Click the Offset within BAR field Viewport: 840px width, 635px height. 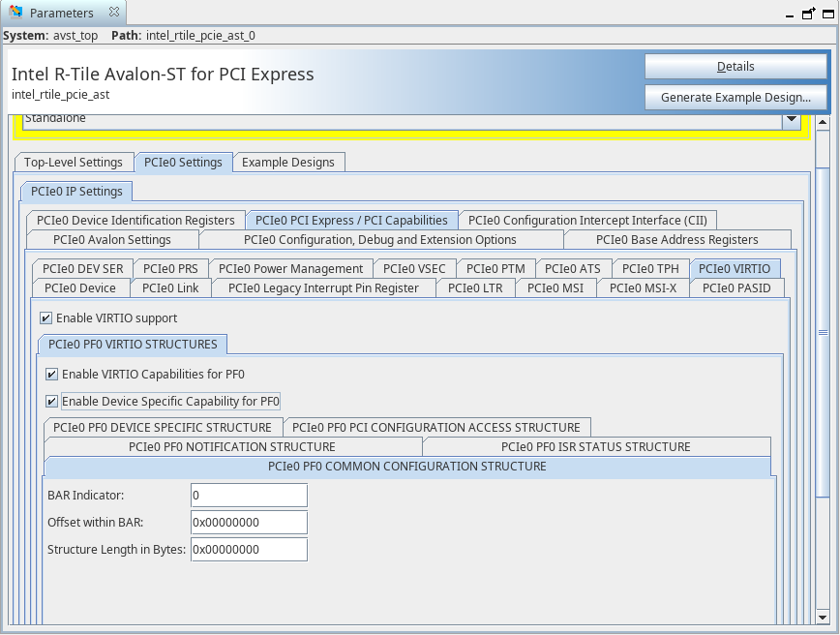pos(249,523)
